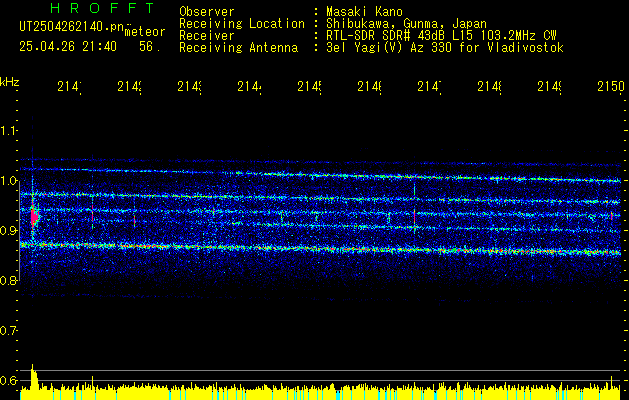Image resolution: width=629 pixels, height=400 pixels.
Task: Select RTL-SDR SDR# 43dB receiver details
Action: 441,36
